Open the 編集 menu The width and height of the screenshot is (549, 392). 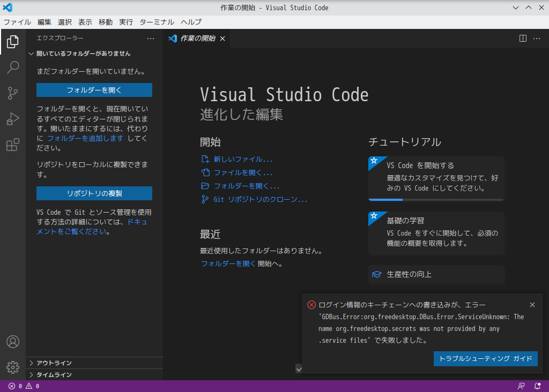pos(44,22)
